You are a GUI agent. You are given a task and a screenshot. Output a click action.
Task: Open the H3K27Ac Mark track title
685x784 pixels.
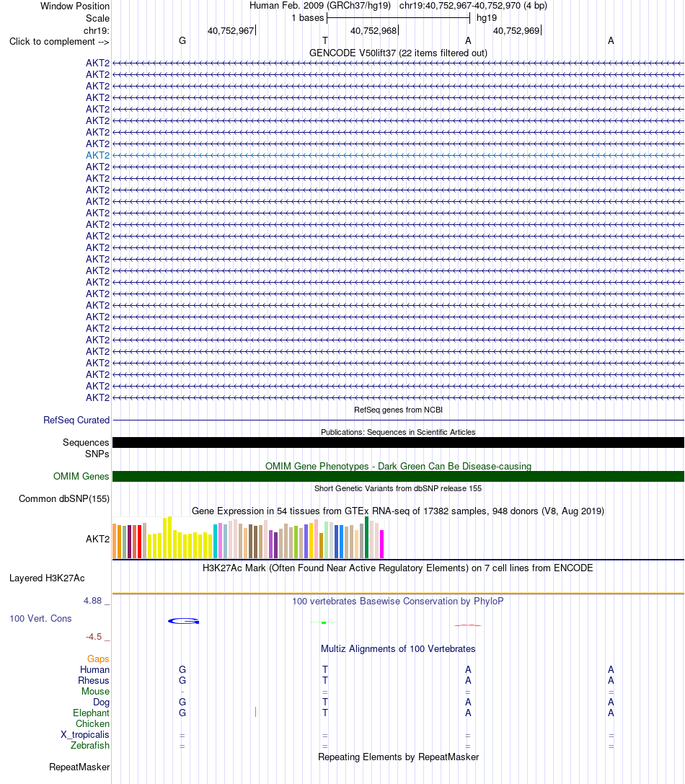[398, 568]
